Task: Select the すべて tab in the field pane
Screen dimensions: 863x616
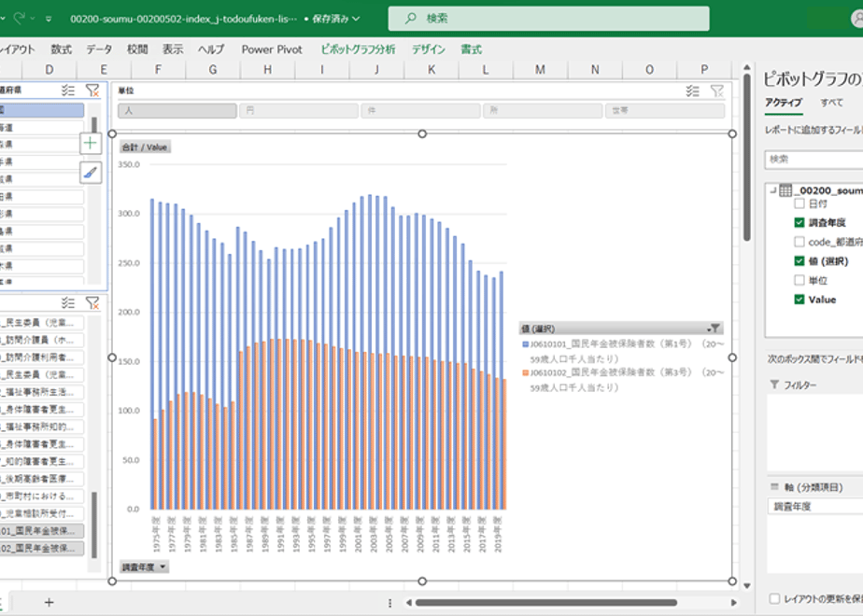Action: (x=831, y=103)
